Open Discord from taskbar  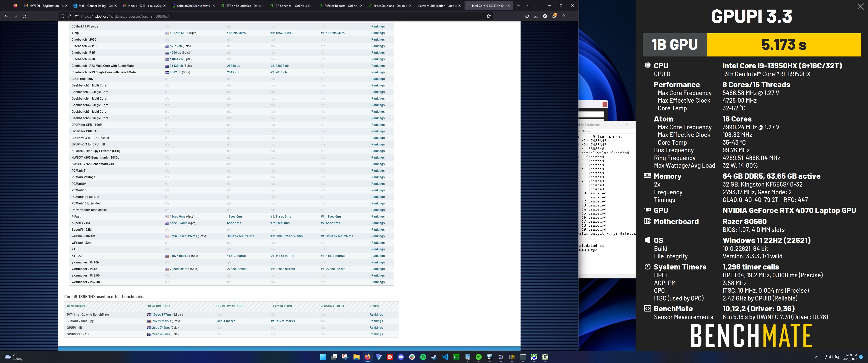[x=401, y=357]
